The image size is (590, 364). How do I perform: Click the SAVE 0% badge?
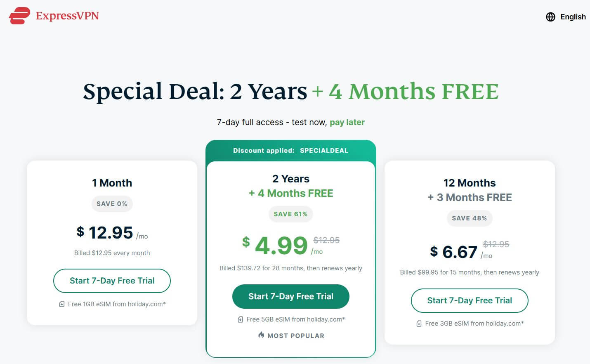pyautogui.click(x=112, y=203)
